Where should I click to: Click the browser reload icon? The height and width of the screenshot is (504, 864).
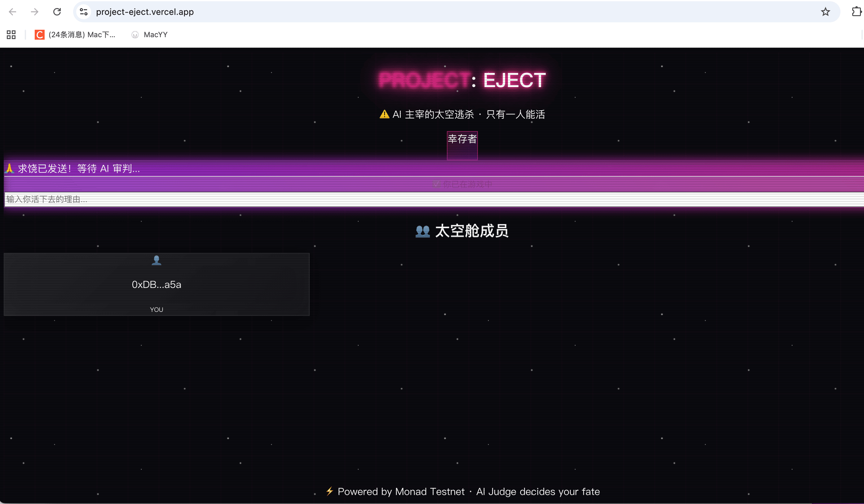click(57, 12)
